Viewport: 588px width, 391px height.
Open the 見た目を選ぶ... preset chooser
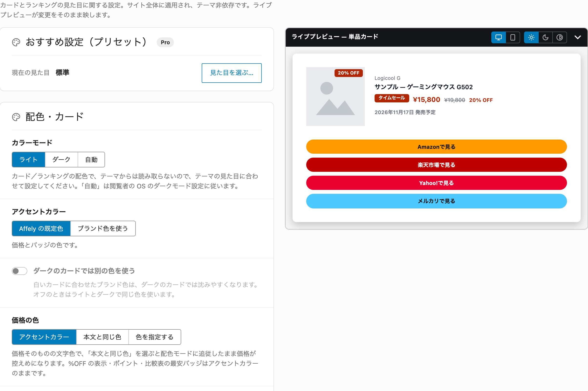tap(232, 73)
